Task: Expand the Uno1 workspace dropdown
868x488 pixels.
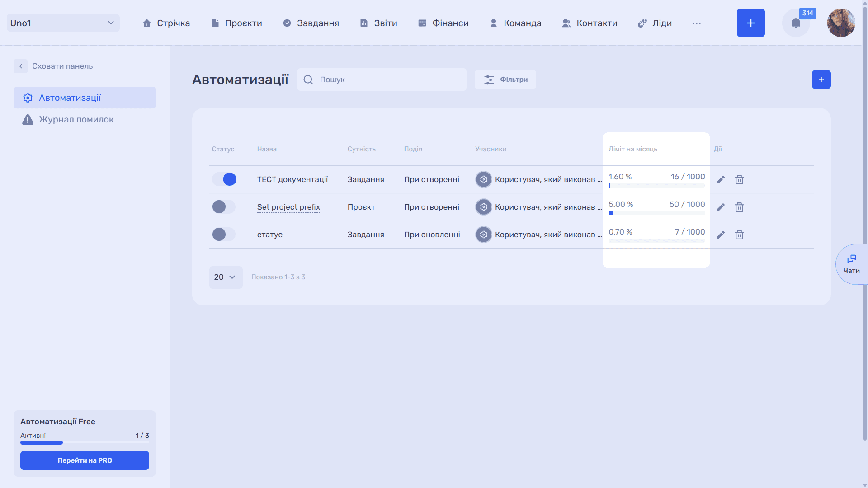Action: (63, 23)
